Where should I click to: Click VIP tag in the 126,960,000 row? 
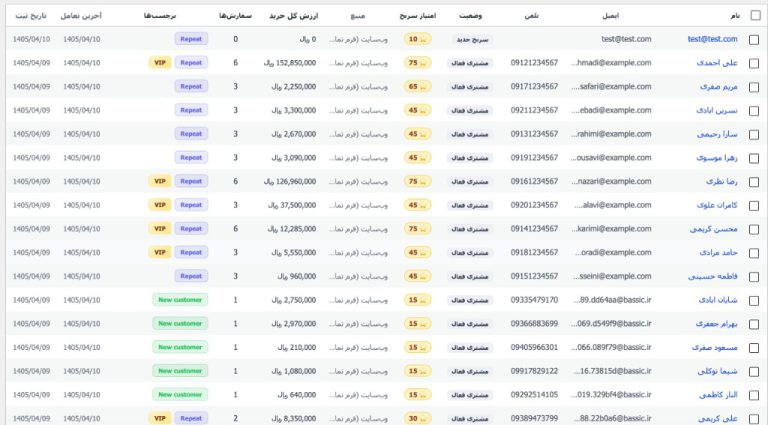pyautogui.click(x=160, y=181)
